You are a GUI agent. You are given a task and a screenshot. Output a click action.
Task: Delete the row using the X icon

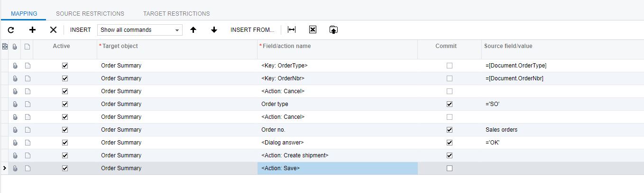(x=53, y=29)
